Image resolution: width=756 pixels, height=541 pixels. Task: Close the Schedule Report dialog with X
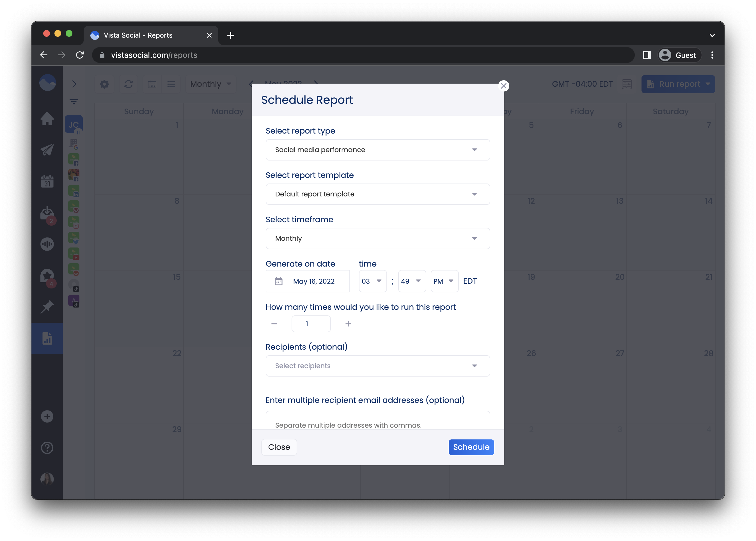pyautogui.click(x=503, y=86)
